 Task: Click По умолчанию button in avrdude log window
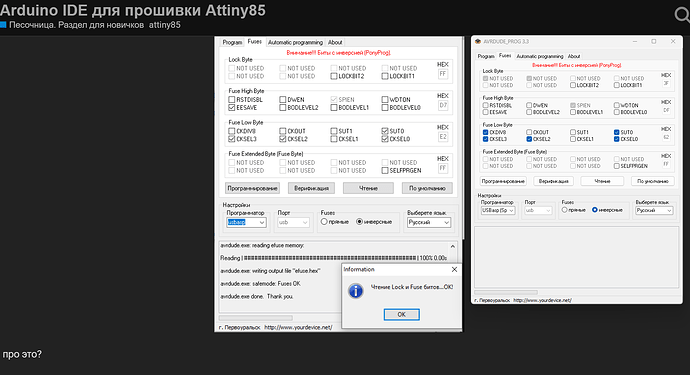(427, 188)
